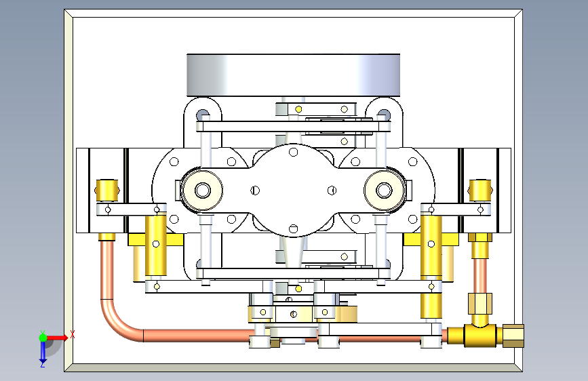The height and width of the screenshot is (381, 588).
Task: Select the left round bearing hub
Action: tap(203, 190)
